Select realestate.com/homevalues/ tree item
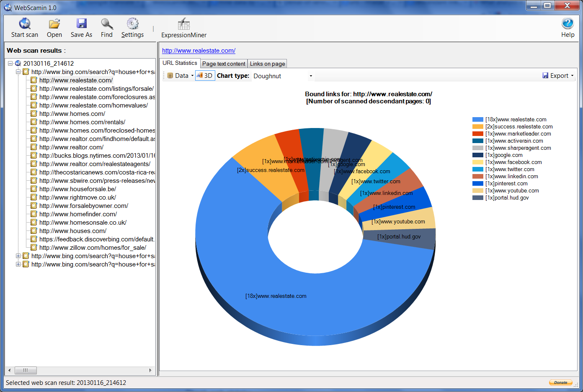The image size is (583, 392). tap(93, 105)
